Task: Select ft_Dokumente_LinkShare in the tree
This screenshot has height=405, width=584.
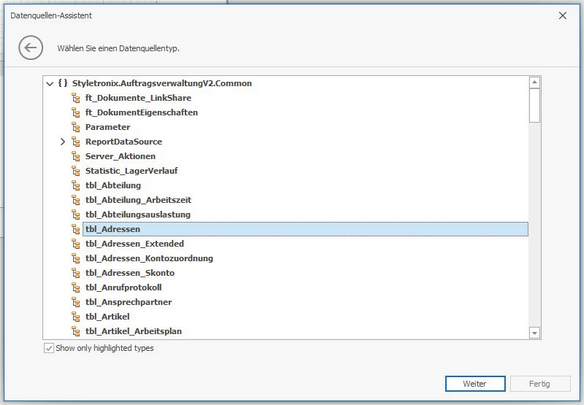Action: 138,98
